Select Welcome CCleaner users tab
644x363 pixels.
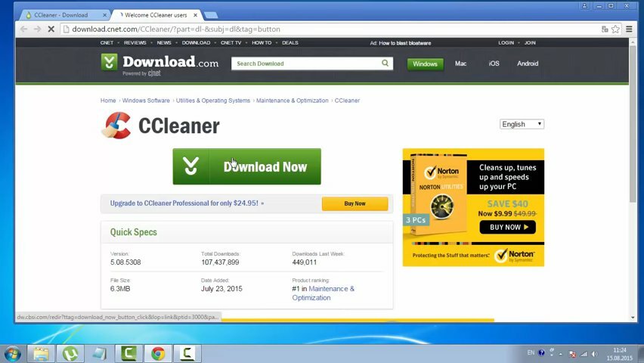[x=156, y=15]
